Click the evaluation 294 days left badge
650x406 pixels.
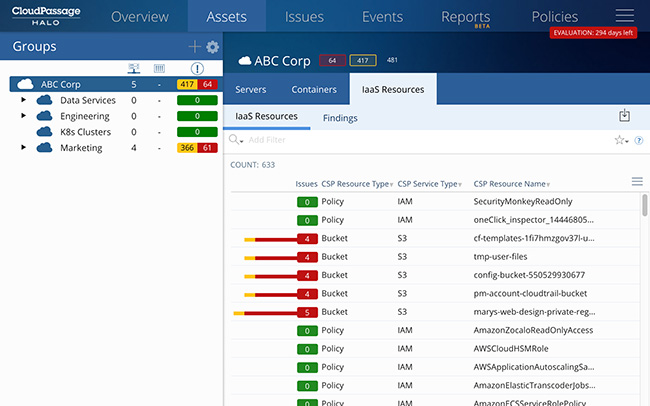click(x=593, y=33)
